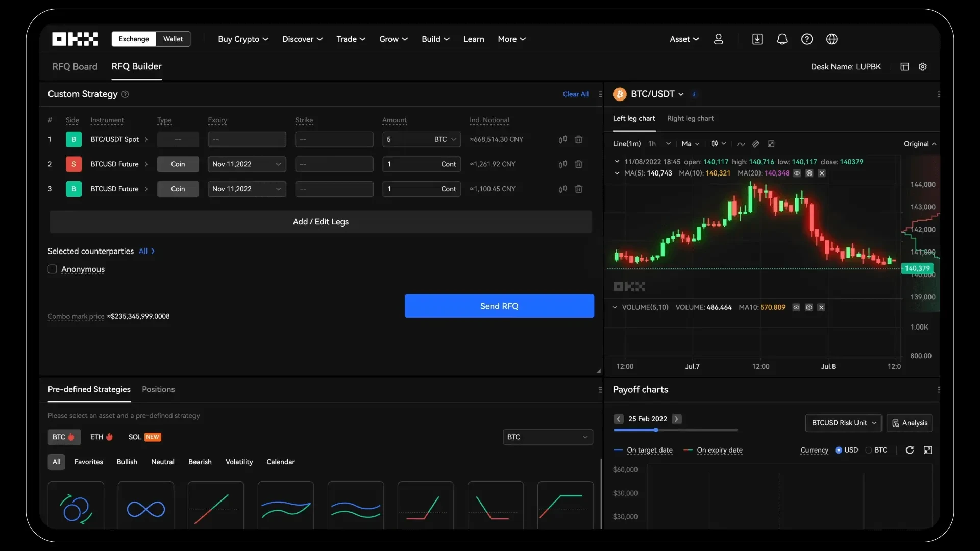Click the settings gear icon top right

923,67
